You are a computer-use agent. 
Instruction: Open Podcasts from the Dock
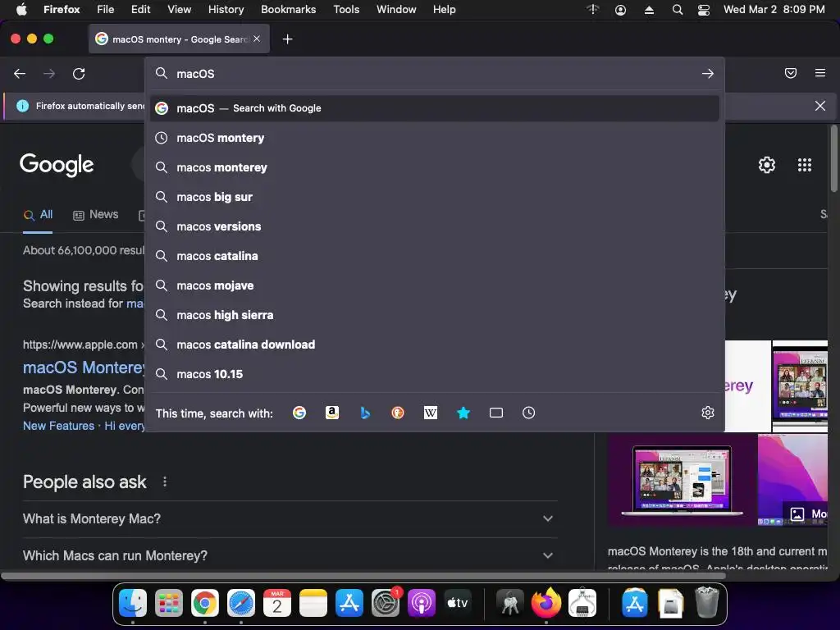(422, 603)
